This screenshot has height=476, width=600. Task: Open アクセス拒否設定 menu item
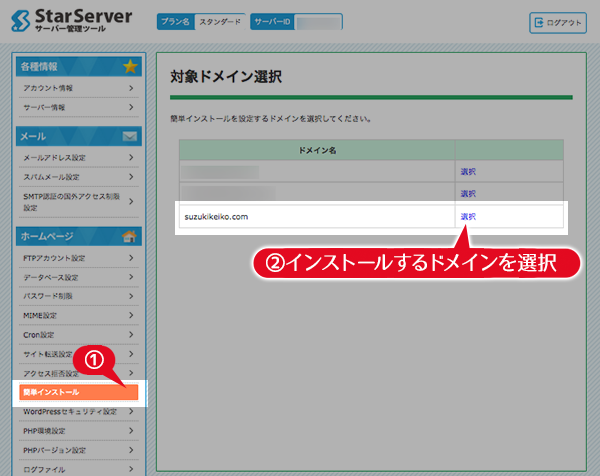pyautogui.click(x=78, y=373)
